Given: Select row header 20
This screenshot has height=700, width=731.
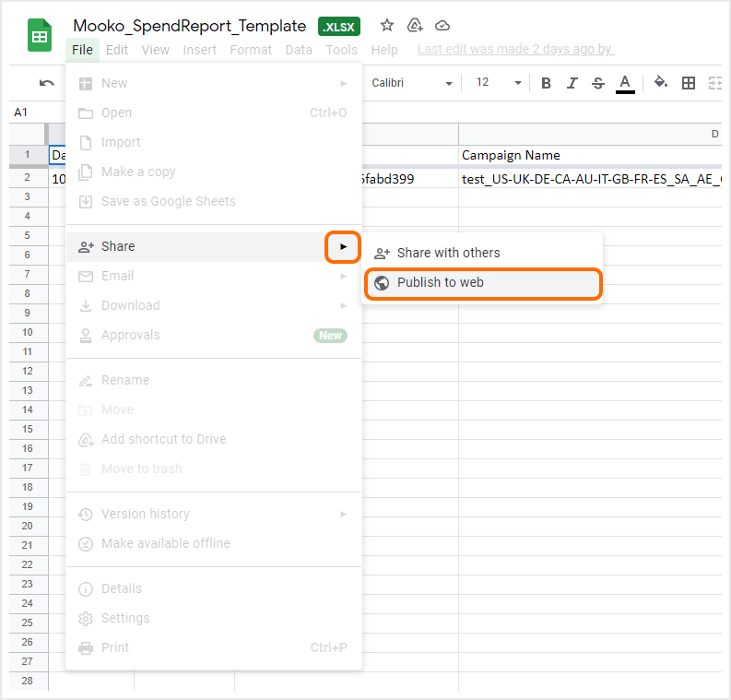Looking at the screenshot, I should tap(28, 527).
